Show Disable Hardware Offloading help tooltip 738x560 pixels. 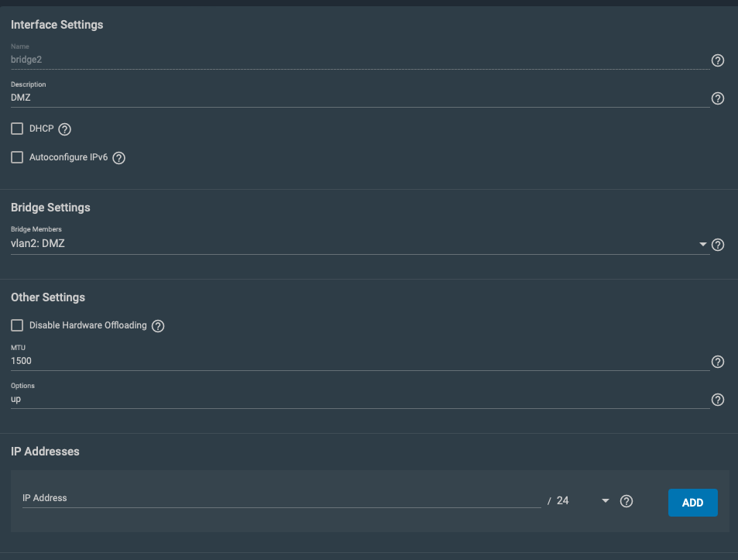[x=158, y=326]
